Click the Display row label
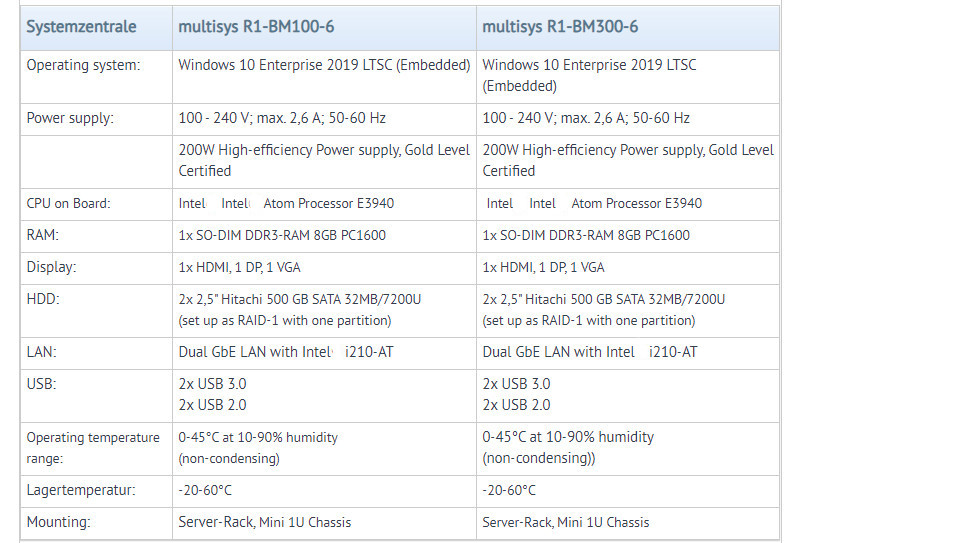Screen dimensions: 966x543 click(52, 267)
